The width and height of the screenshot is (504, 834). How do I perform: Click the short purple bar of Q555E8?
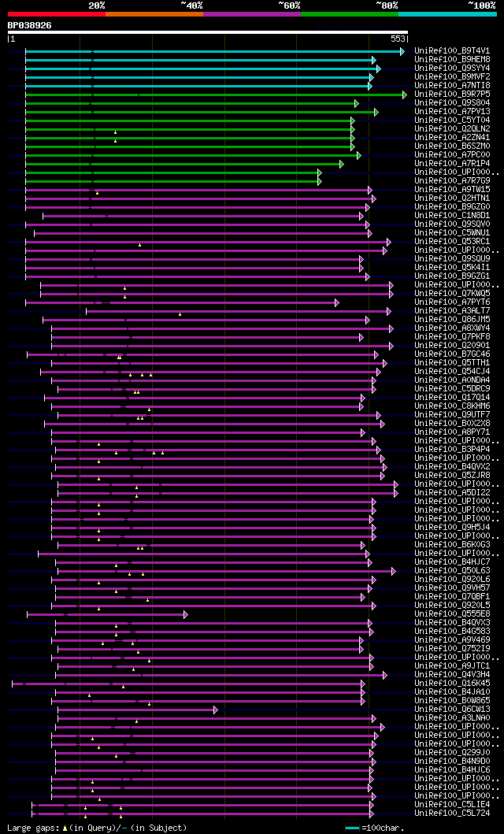point(106,614)
